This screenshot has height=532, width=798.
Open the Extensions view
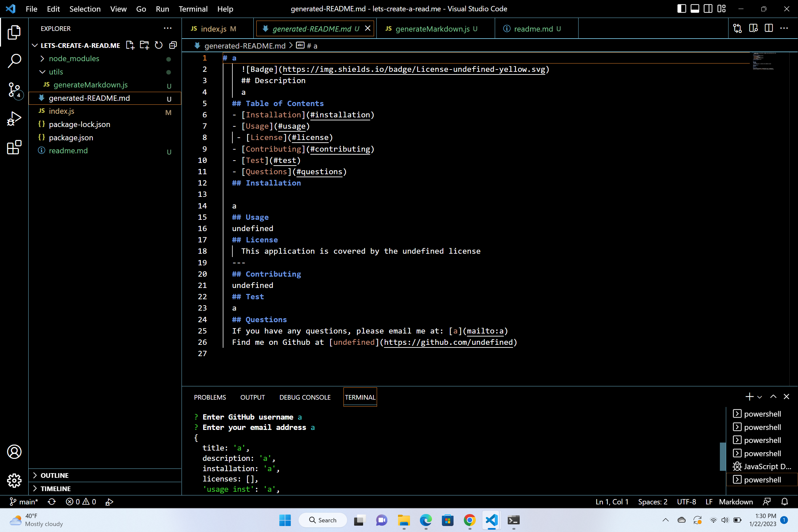point(14,148)
